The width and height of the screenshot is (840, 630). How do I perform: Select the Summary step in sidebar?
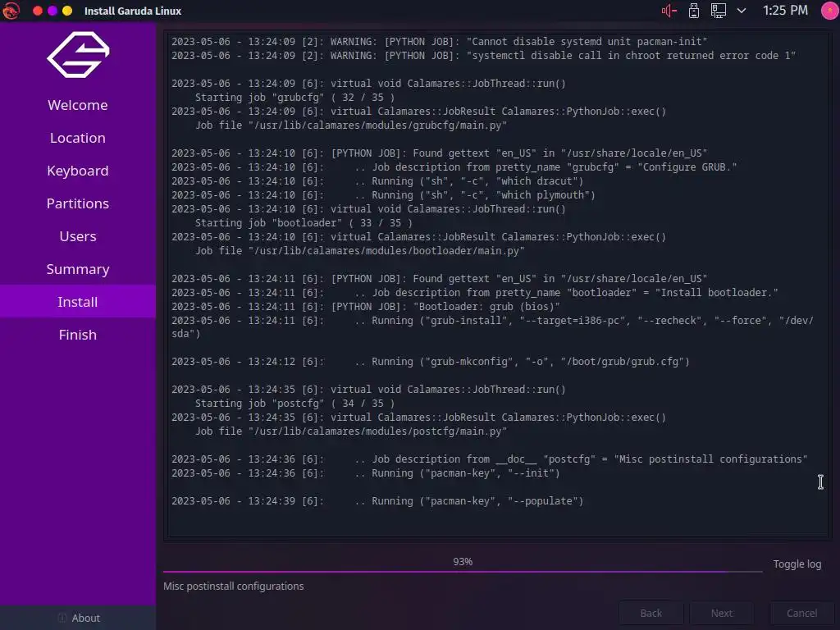78,269
